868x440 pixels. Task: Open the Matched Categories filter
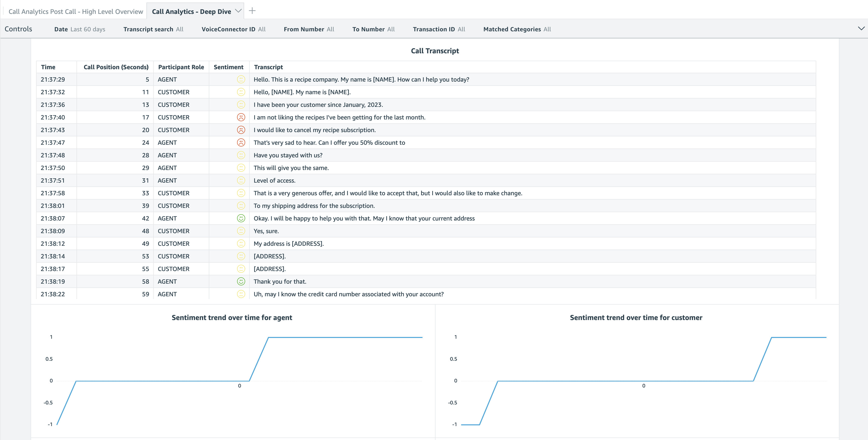pos(517,29)
